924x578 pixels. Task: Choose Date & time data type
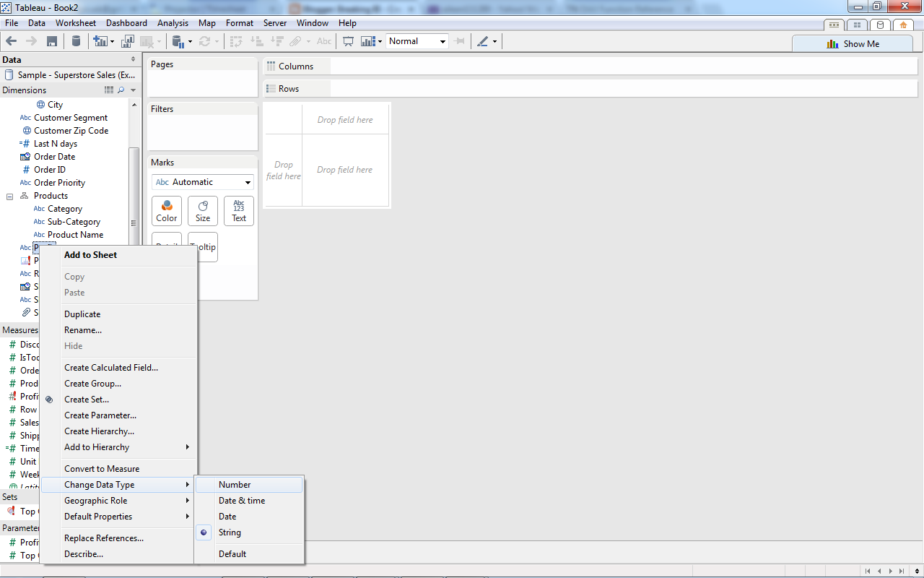point(250,501)
